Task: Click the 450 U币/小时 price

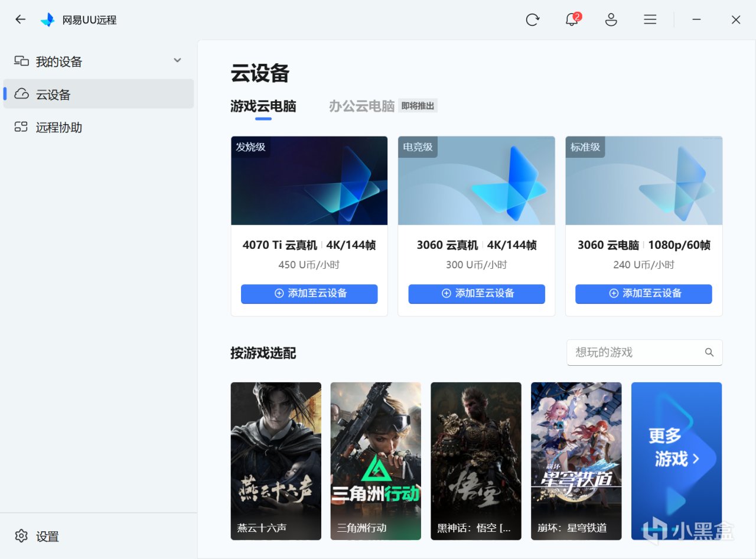Action: pos(309,265)
